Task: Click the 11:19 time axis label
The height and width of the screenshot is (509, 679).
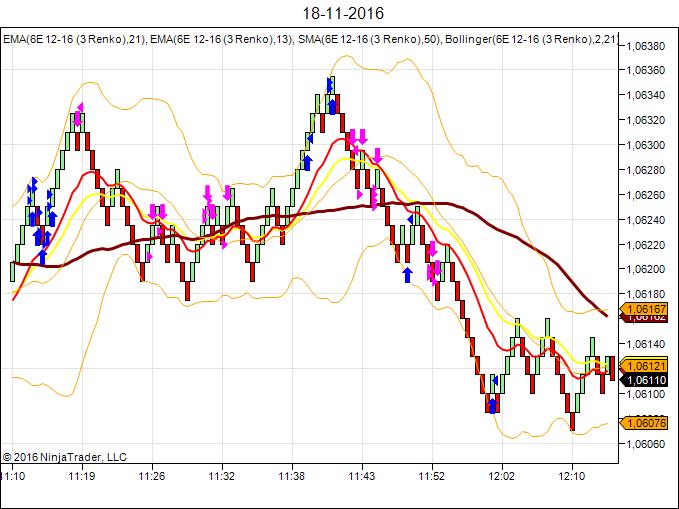Action: [82, 477]
